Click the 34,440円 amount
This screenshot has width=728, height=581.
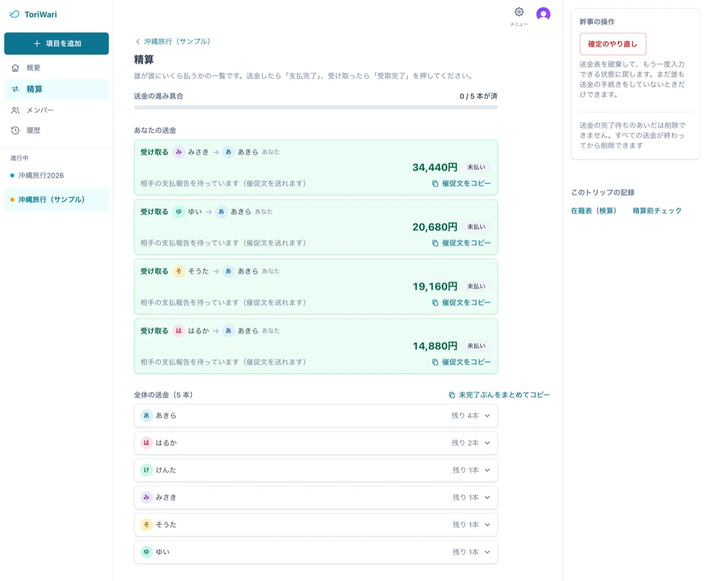click(x=435, y=167)
